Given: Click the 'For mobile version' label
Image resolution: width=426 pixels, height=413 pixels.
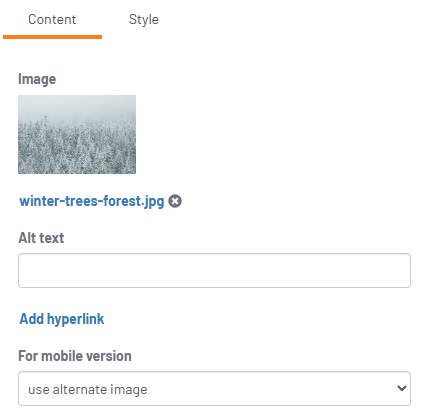Looking at the screenshot, I should 75,356.
